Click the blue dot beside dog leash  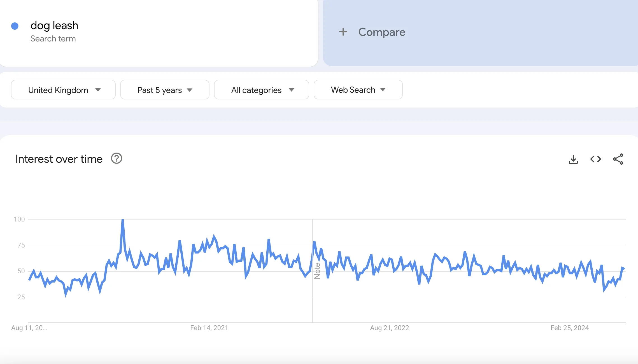coord(15,26)
